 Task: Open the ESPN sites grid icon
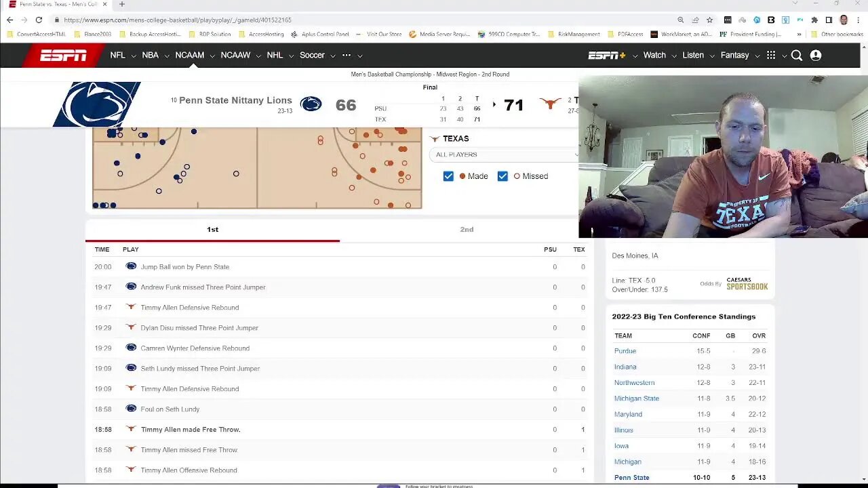point(771,56)
